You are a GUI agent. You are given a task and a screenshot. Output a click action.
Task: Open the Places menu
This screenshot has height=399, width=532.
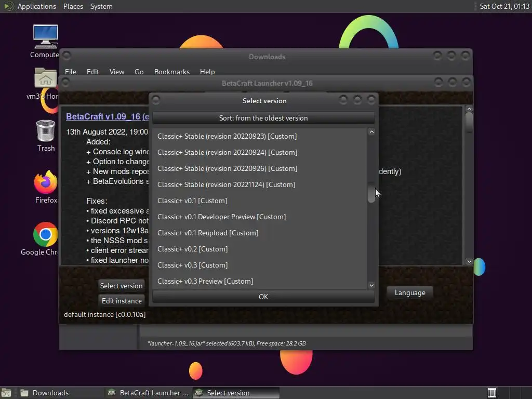pos(73,6)
